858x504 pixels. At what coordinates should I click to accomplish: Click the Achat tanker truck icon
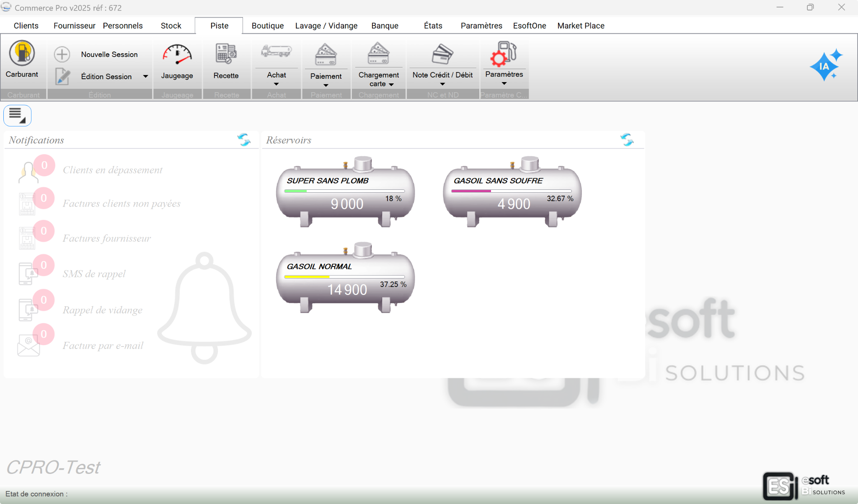point(277,52)
